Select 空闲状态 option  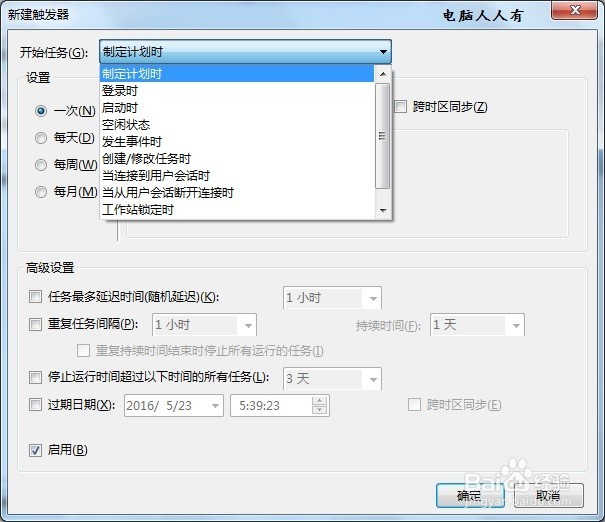237,125
